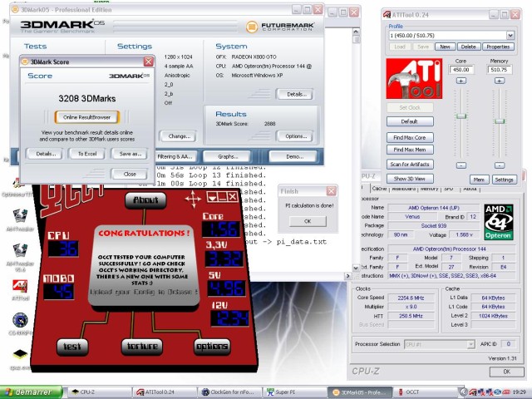
Task: Click the test button in OCCT
Action: click(72, 347)
